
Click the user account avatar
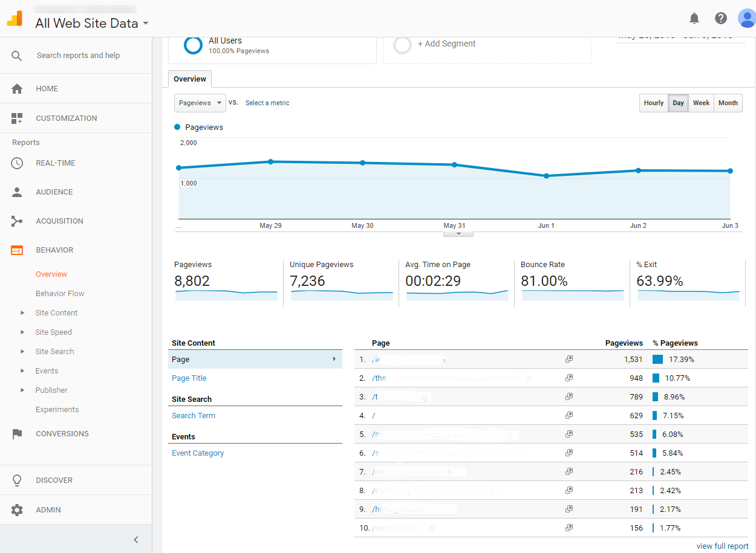(746, 18)
